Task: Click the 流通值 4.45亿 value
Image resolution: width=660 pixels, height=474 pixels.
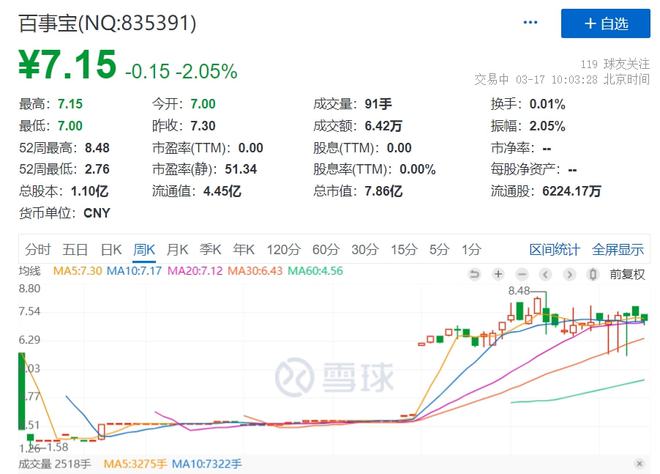Action: (x=197, y=192)
